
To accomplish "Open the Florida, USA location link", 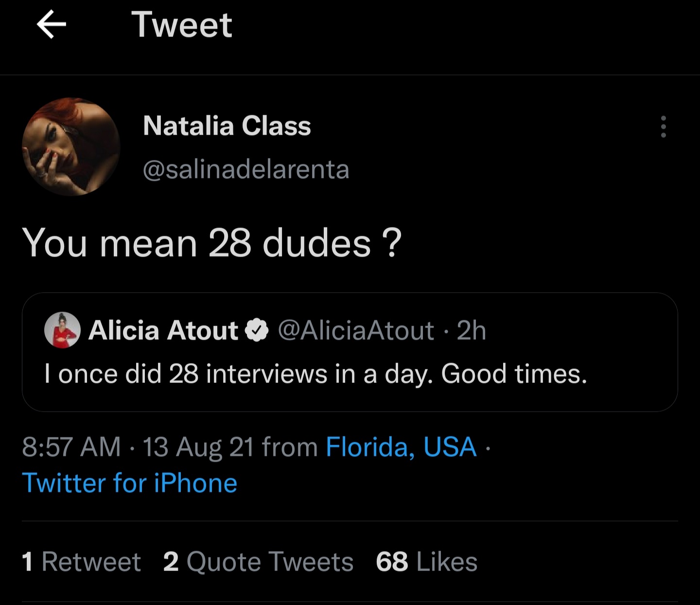I will click(x=401, y=447).
